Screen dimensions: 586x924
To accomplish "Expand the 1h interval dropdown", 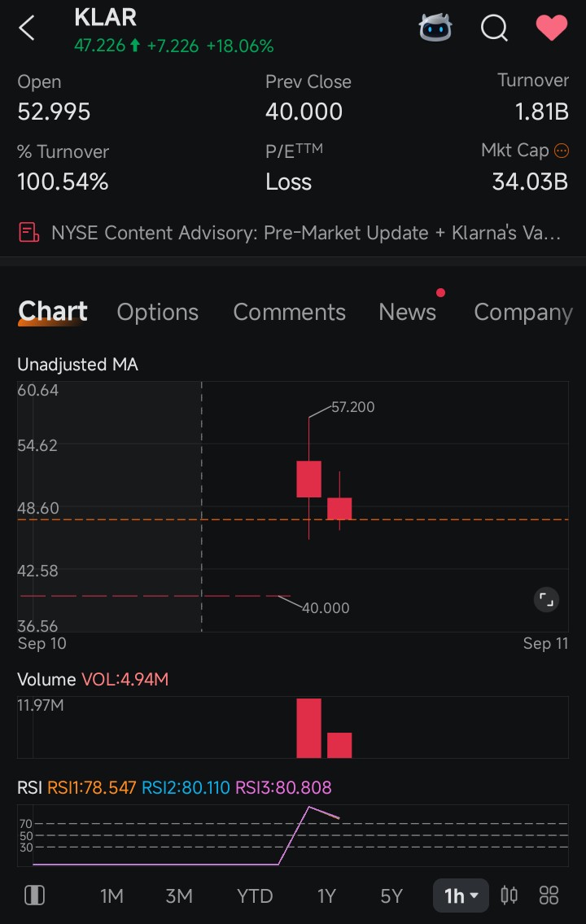I will [x=461, y=896].
